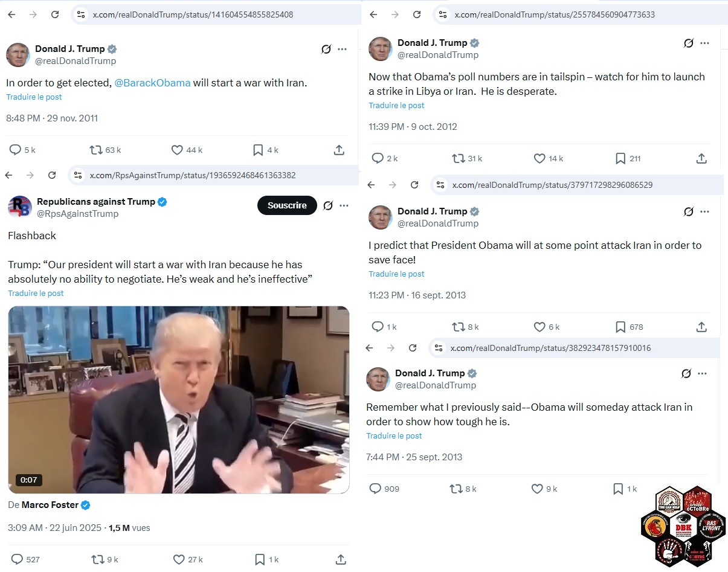728x572 pixels.
Task: Click the Grok icon on the 2011 tweet
Action: tap(326, 49)
